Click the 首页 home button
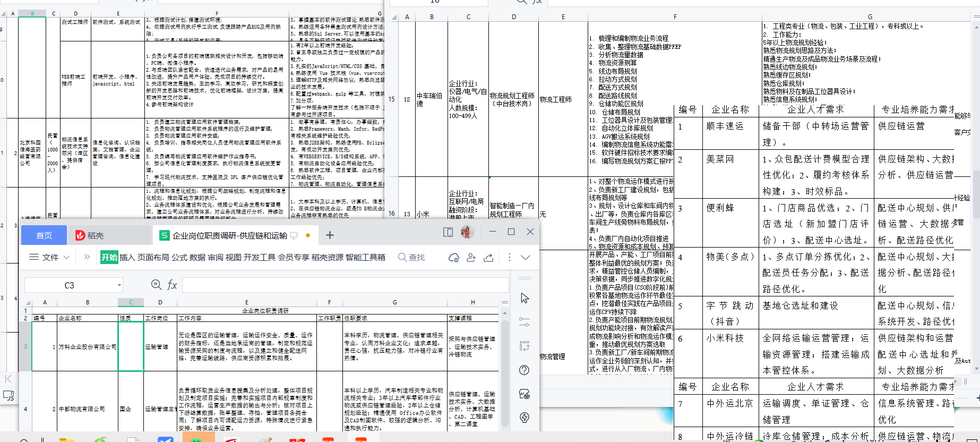Screen dimensions: 980x442 (x=44, y=235)
